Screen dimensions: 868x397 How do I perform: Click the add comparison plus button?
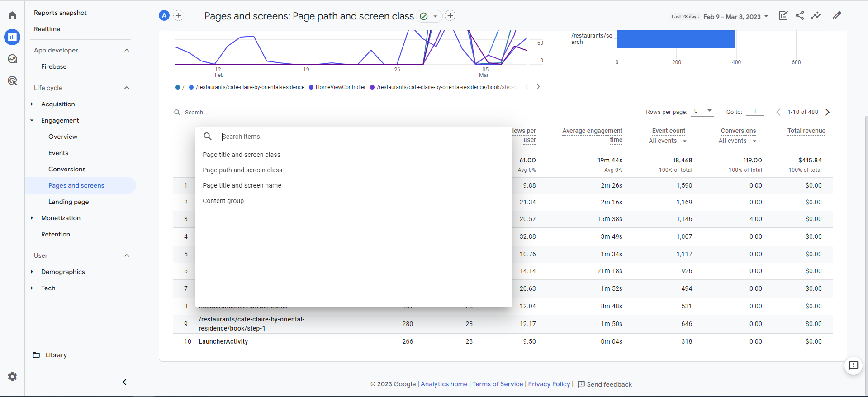click(179, 16)
